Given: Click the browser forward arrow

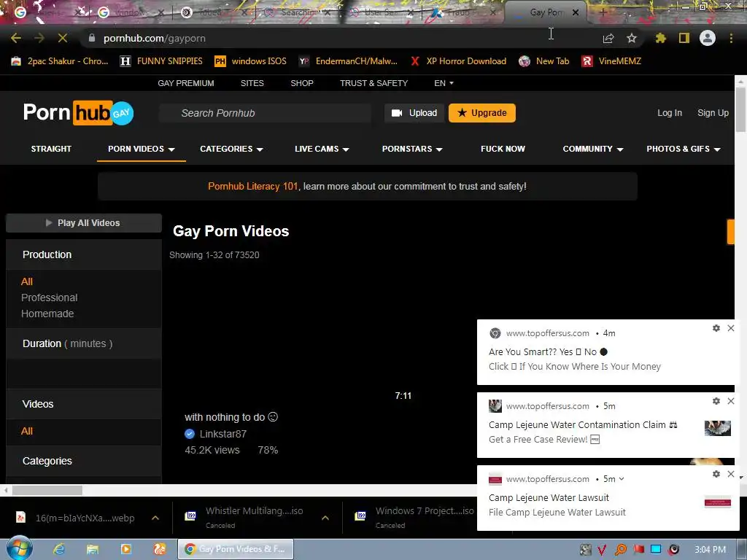Looking at the screenshot, I should click(39, 38).
